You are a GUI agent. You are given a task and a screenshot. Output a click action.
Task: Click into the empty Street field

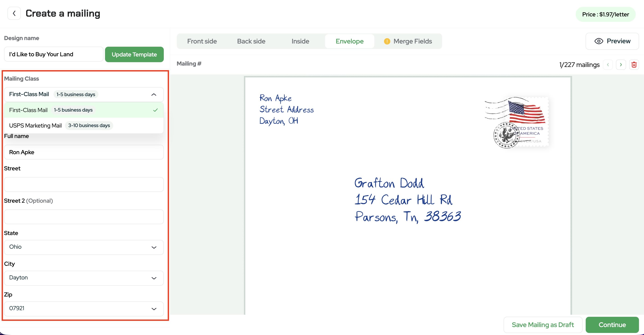84,184
